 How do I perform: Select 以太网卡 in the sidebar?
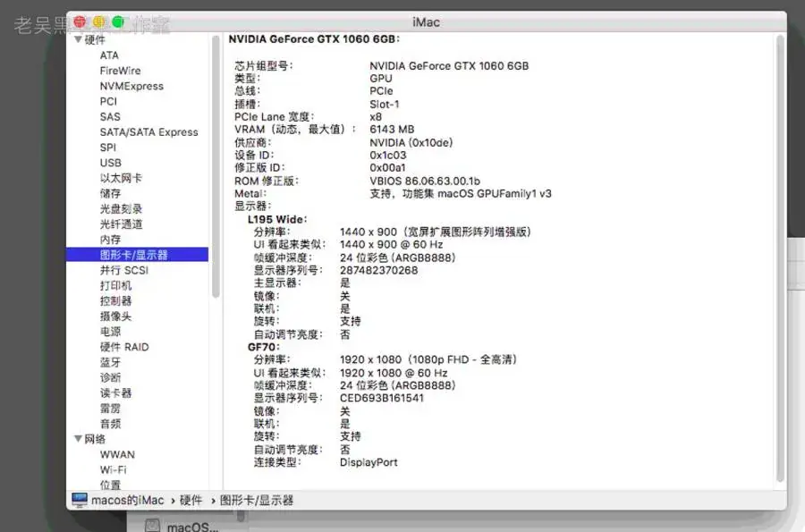[121, 178]
